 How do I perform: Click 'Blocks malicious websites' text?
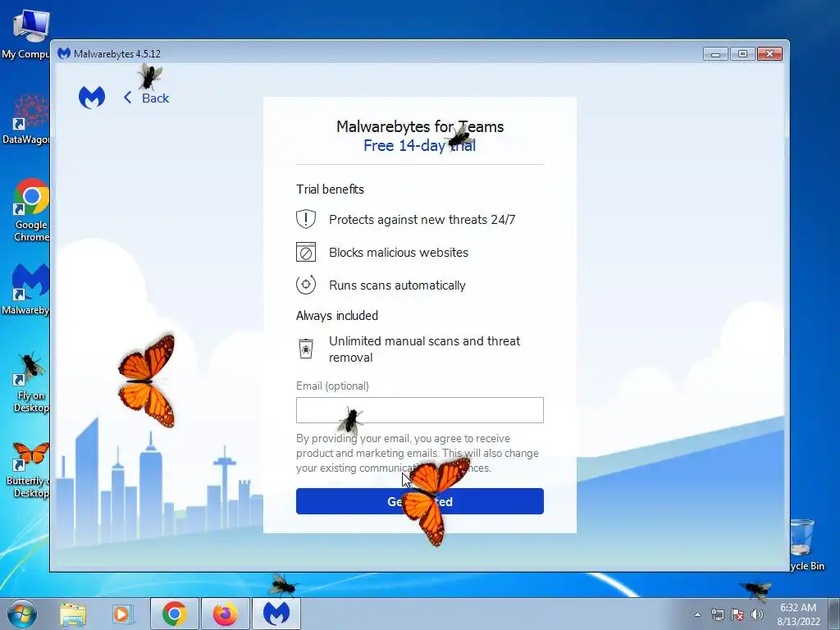(x=399, y=253)
